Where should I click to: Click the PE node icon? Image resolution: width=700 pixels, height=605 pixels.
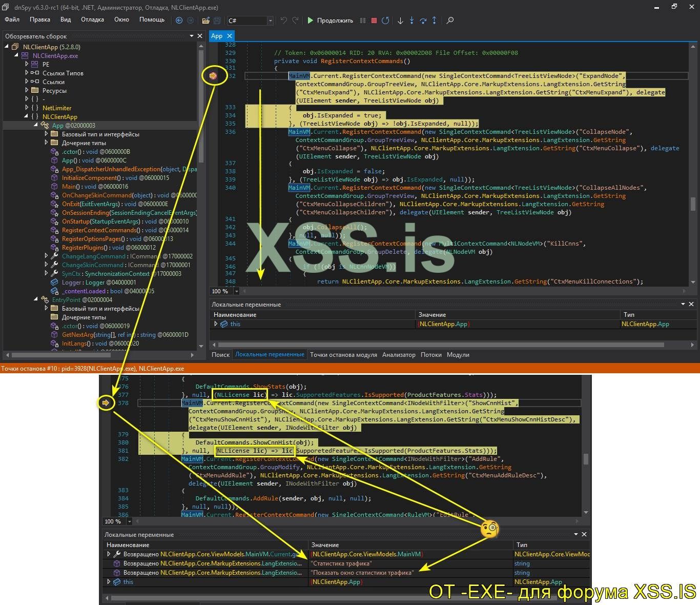(x=34, y=65)
